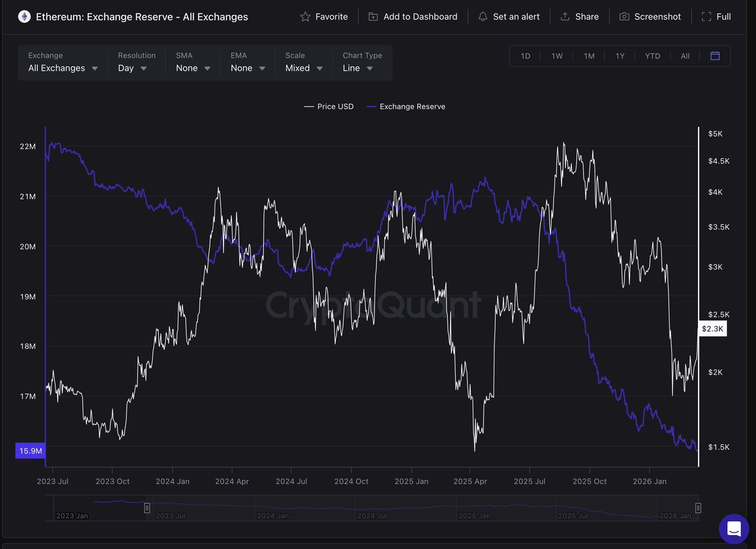Click the Screenshot camera icon
This screenshot has height=549, width=756.
[624, 16]
